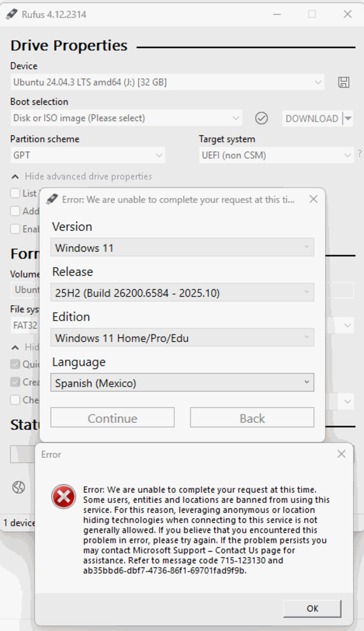The height and width of the screenshot is (631, 364).
Task: Open the Boot selection dropdown
Action: [x=126, y=118]
